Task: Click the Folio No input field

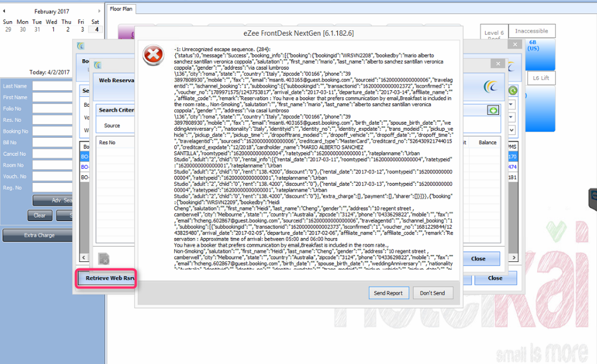Action: pyautogui.click(x=53, y=108)
